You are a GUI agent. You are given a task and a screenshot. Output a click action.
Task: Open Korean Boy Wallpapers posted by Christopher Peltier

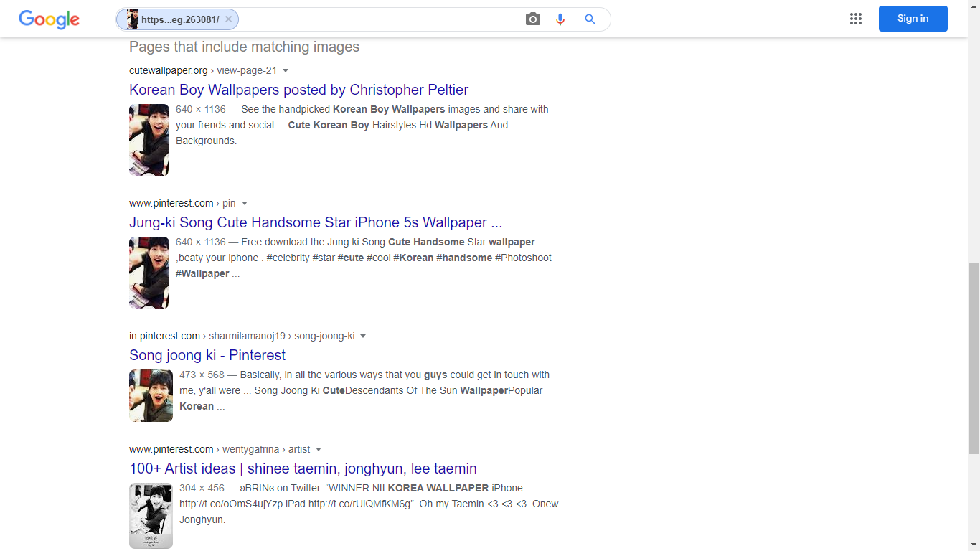click(298, 90)
